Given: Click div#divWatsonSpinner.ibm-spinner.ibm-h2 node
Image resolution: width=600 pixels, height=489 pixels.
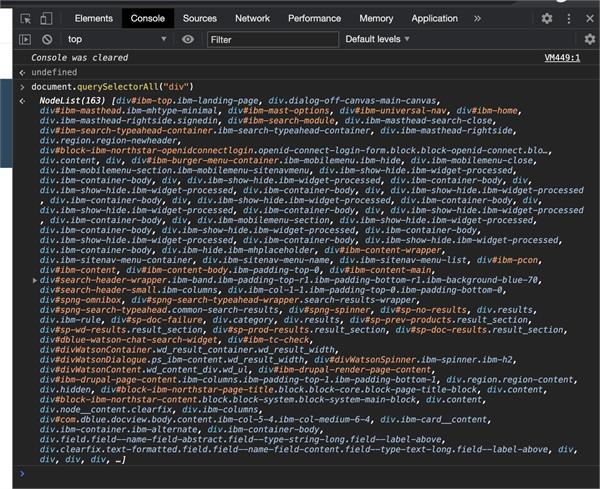Looking at the screenshot, I should tap(413, 360).
